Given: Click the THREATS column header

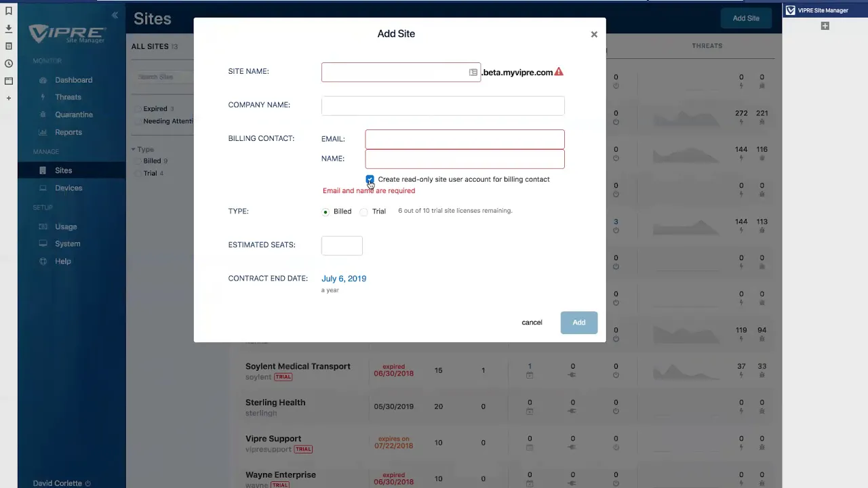Looking at the screenshot, I should pos(707,46).
